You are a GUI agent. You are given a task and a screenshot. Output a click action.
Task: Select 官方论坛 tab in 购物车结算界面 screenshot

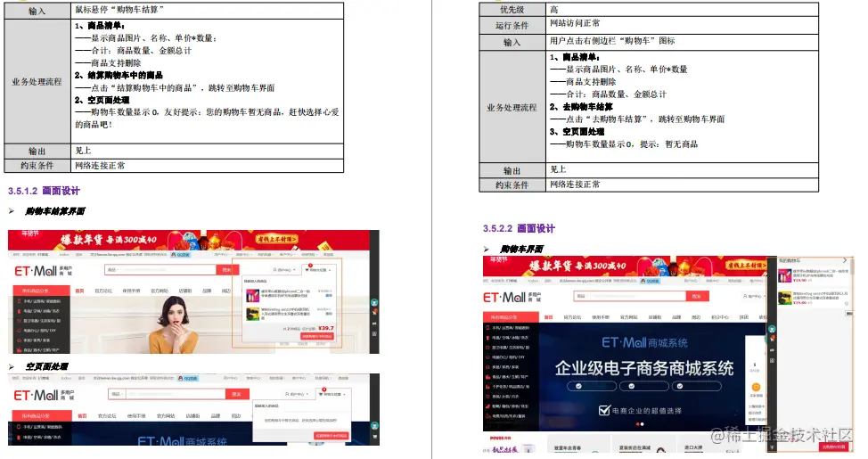[x=103, y=291]
